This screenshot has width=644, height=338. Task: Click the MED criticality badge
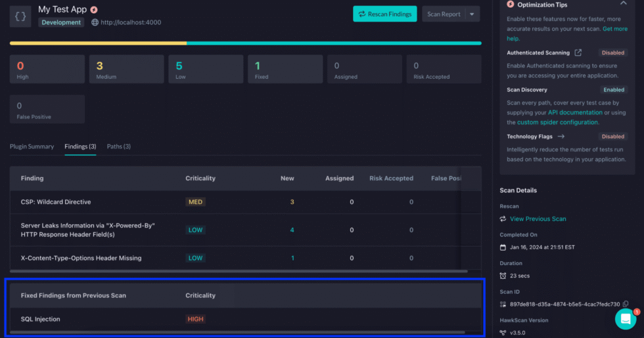(196, 202)
